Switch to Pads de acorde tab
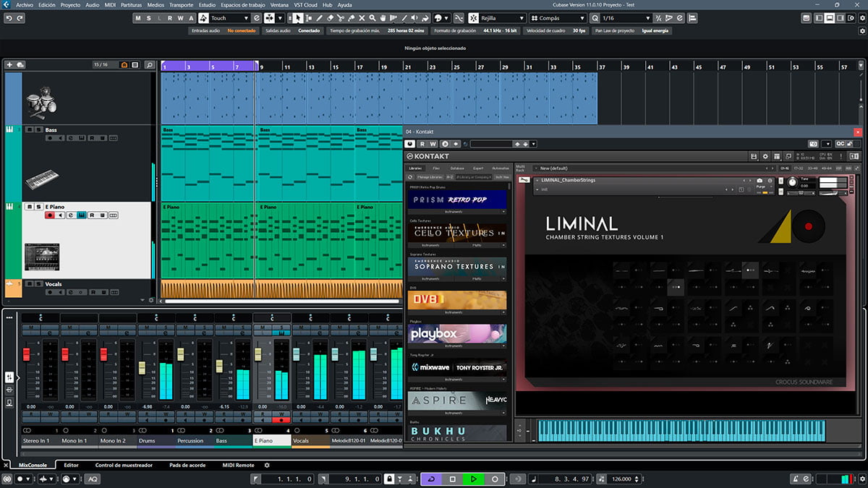Image resolution: width=868 pixels, height=488 pixels. point(187,465)
